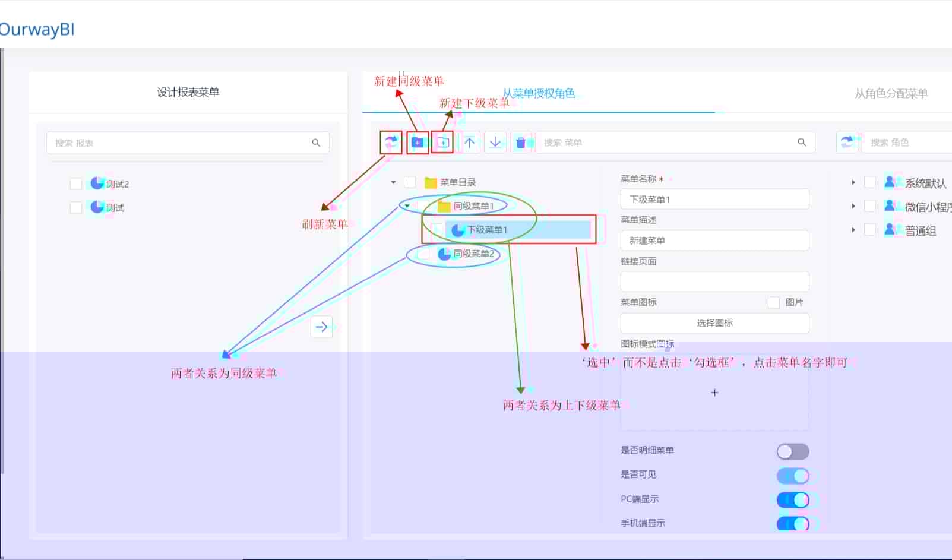Click the empty 链接页面 input field
The image size is (952, 560).
tap(714, 281)
